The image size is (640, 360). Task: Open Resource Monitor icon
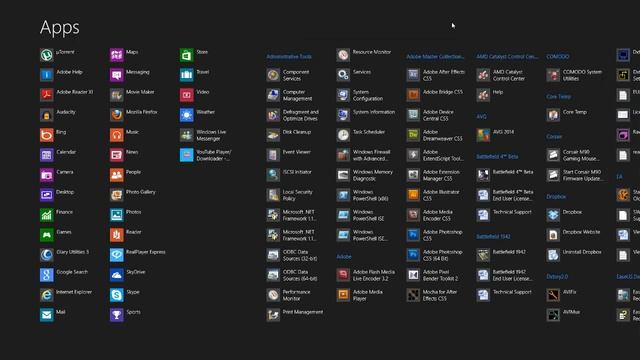(343, 55)
